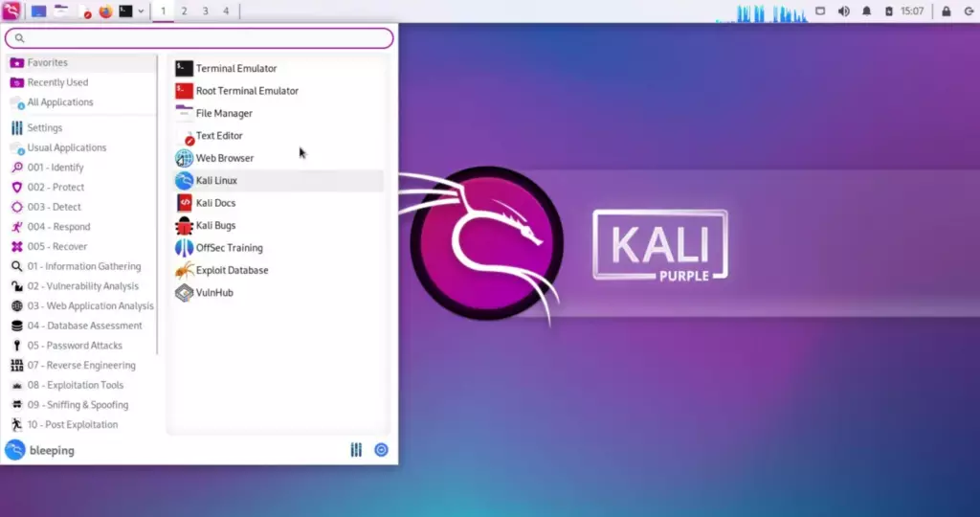Open the Exploit Database link
This screenshot has height=517, width=980.
click(232, 270)
